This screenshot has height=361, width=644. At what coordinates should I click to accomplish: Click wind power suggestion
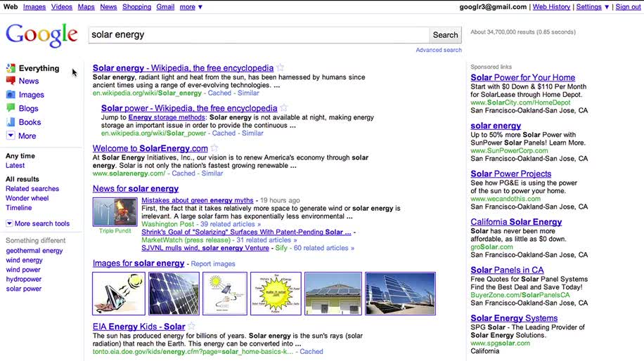click(23, 270)
